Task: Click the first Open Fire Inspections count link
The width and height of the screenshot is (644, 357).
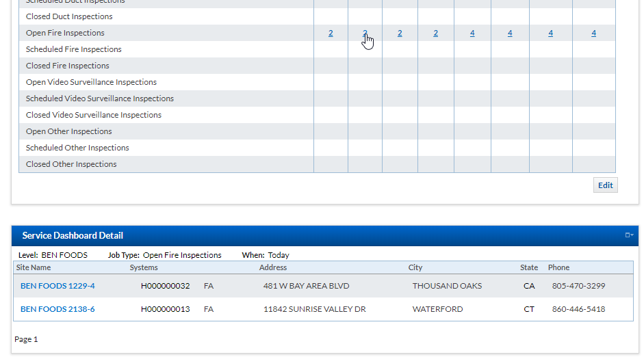Action: click(331, 33)
